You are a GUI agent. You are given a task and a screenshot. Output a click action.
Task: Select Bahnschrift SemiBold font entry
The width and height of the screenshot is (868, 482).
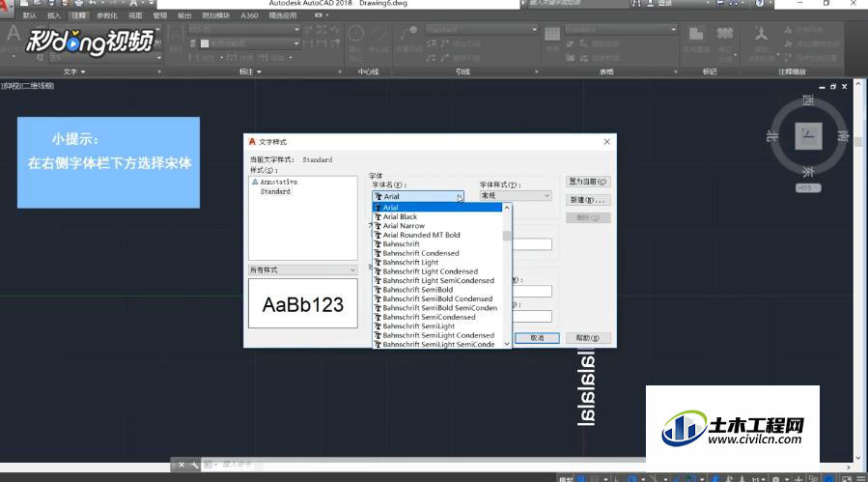[437, 290]
